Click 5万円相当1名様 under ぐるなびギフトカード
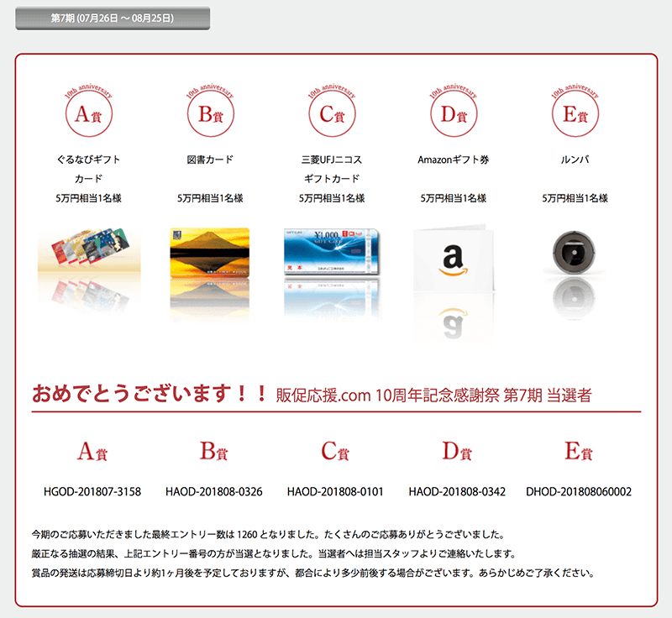Image resolution: width=672 pixels, height=618 pixels. click(x=89, y=198)
